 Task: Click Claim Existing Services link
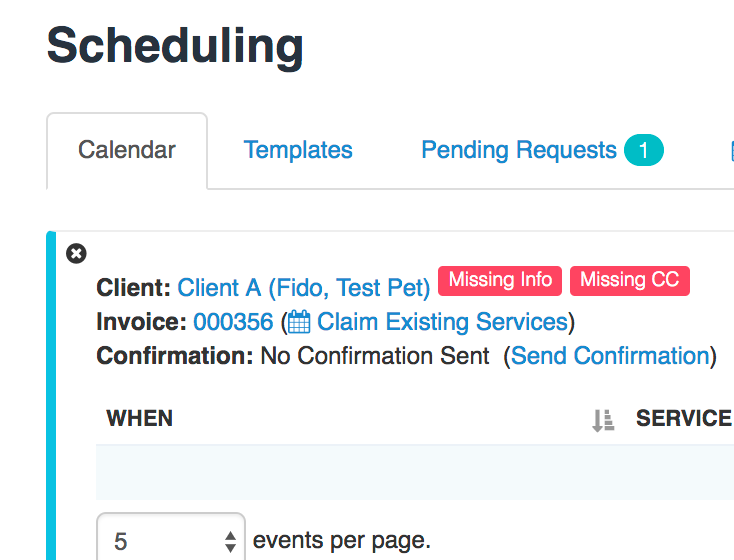(442, 322)
